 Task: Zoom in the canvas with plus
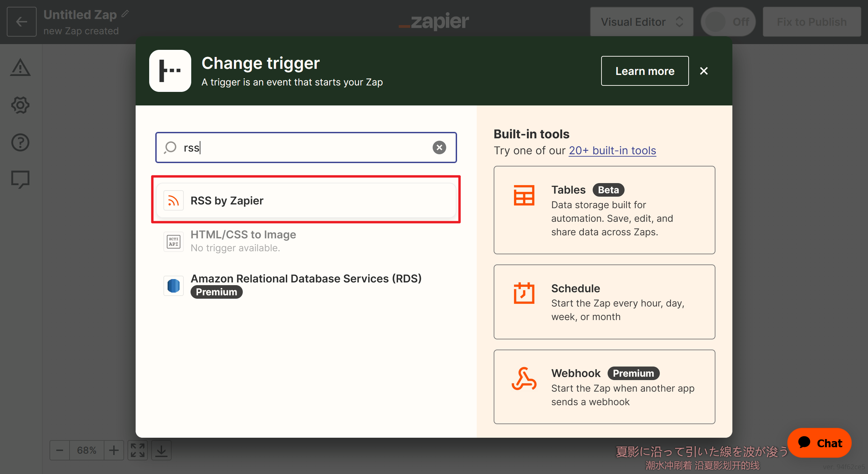tap(114, 450)
